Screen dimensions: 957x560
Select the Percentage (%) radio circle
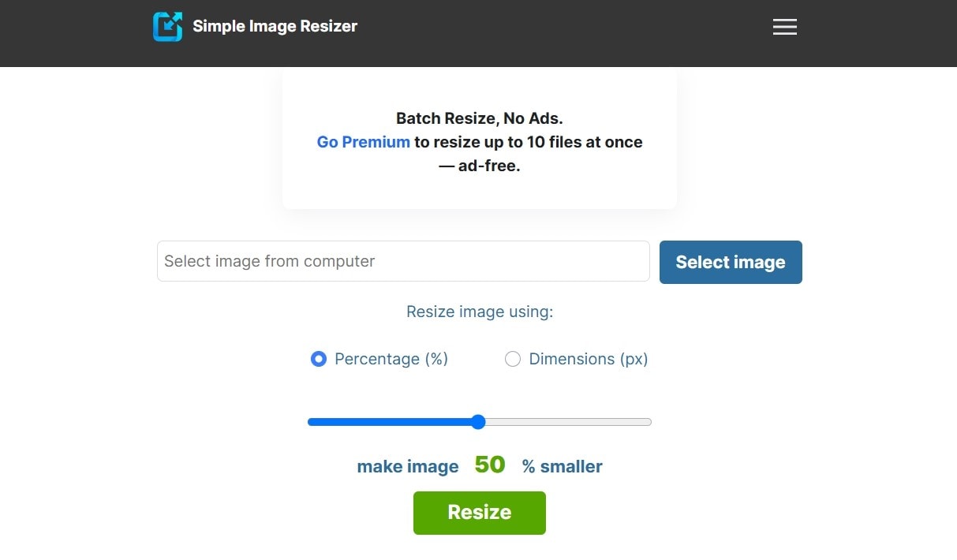click(x=319, y=360)
